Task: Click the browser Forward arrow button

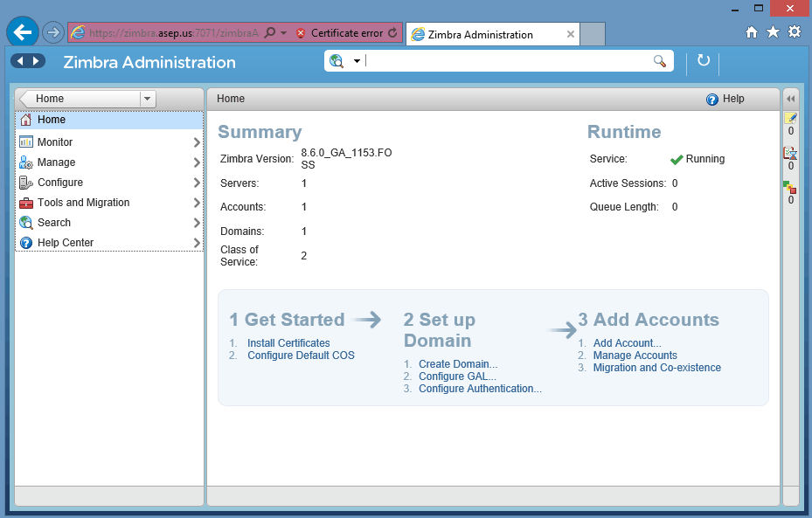Action: [x=52, y=32]
